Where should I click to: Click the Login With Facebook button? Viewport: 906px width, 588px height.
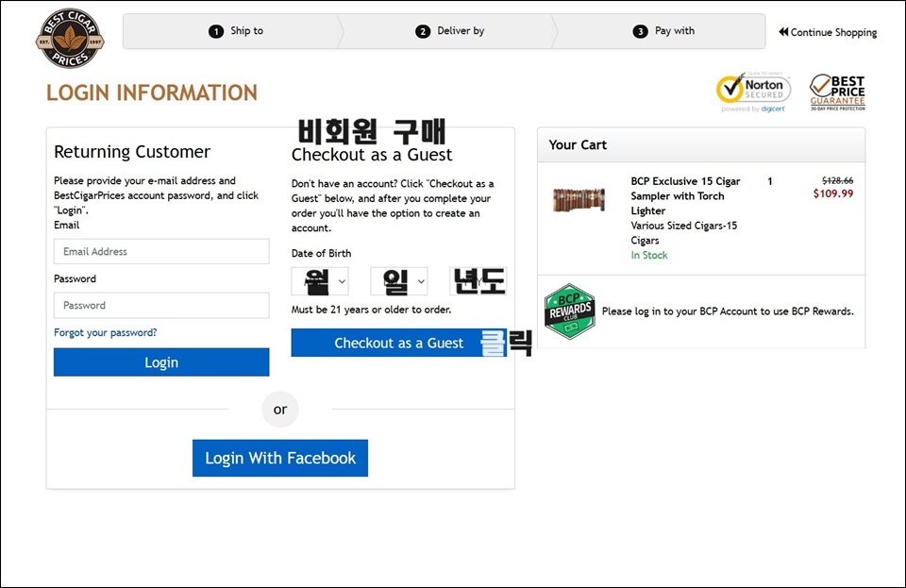pos(280,458)
